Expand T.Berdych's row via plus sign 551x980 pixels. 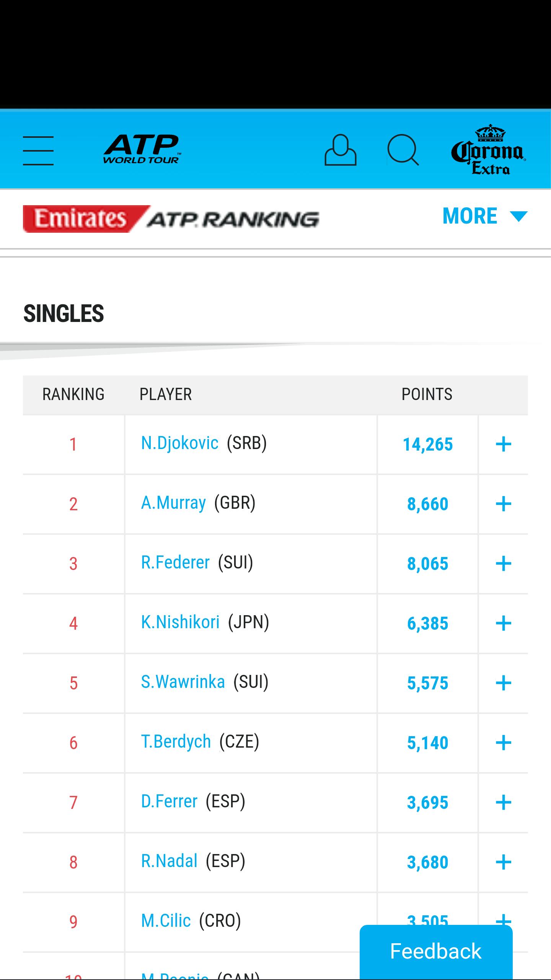504,743
